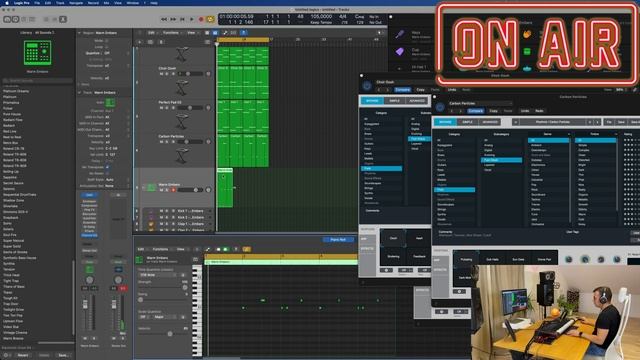Viewport: 640px width, 360px height.
Task: Select BROWSE tab in Choir Gosh plugin
Action: point(372,100)
